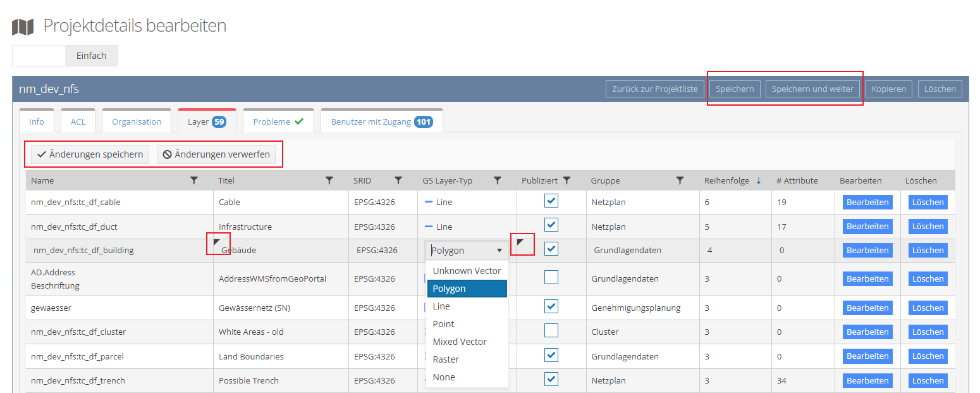Uncheck Publiziert for tc_df_cable row
980x393 pixels.
(551, 201)
